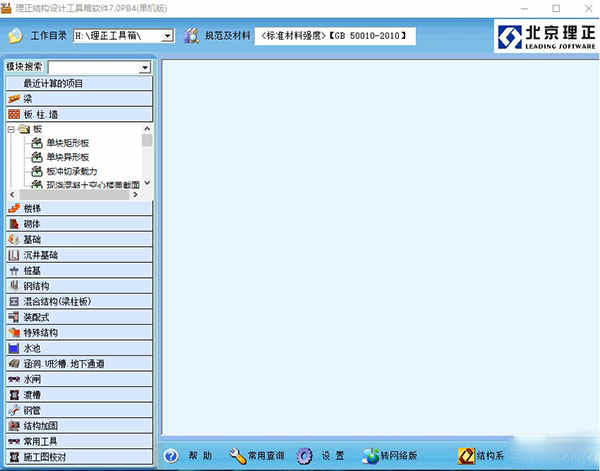Open the 涵洞 U形槽 地下通道 category
This screenshot has width=600, height=471.
(x=79, y=363)
